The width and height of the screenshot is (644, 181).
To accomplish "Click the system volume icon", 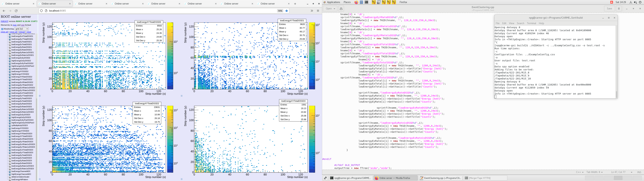I will (x=635, y=2).
